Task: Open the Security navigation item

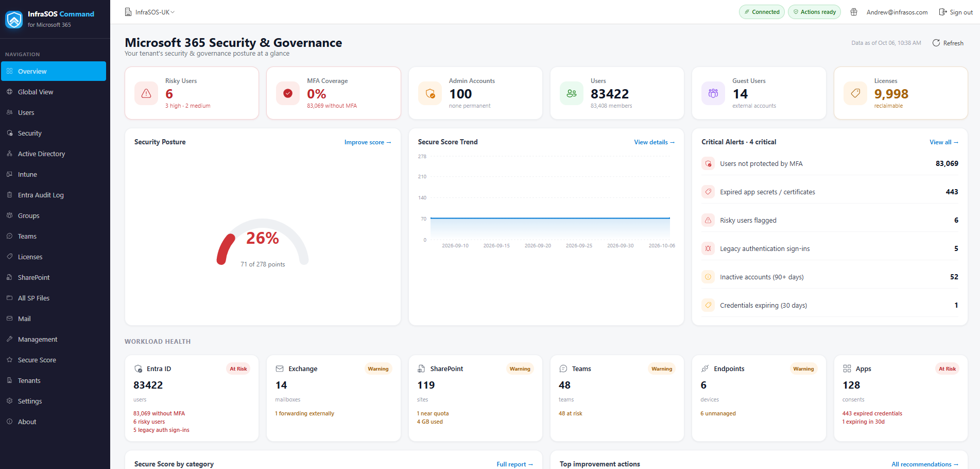Action: 54,133
